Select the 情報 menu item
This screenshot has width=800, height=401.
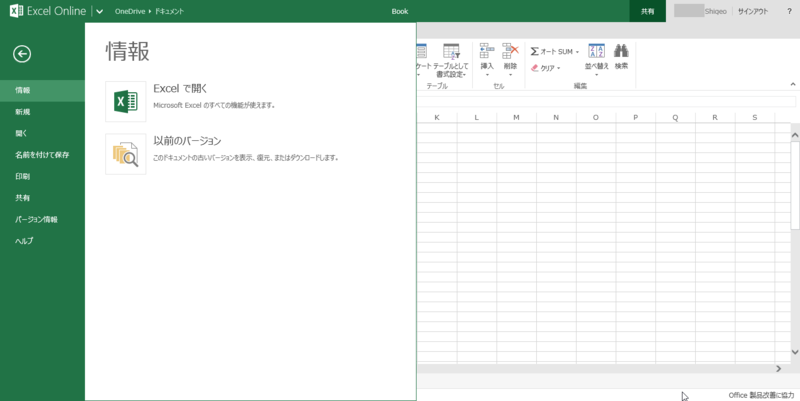[x=42, y=90]
